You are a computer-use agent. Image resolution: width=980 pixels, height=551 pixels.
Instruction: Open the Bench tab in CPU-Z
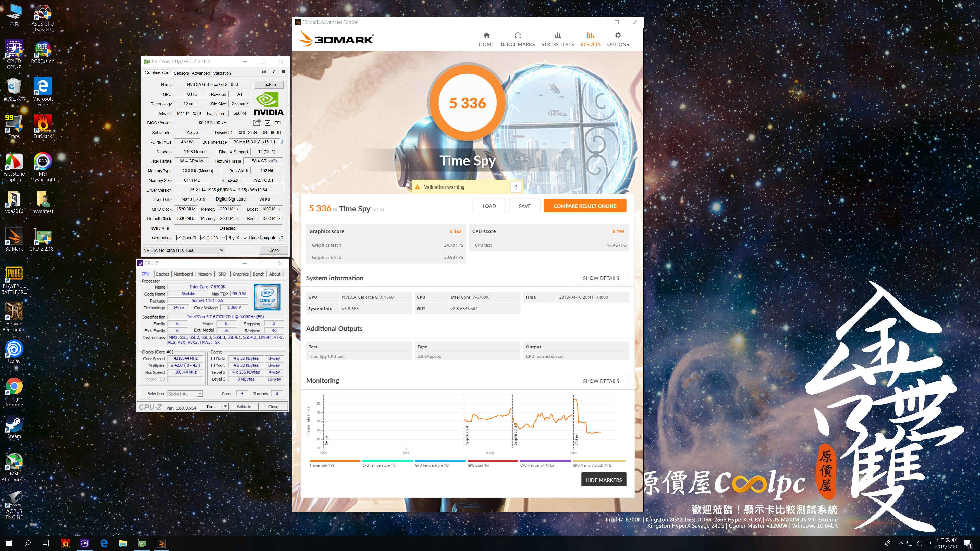point(258,274)
